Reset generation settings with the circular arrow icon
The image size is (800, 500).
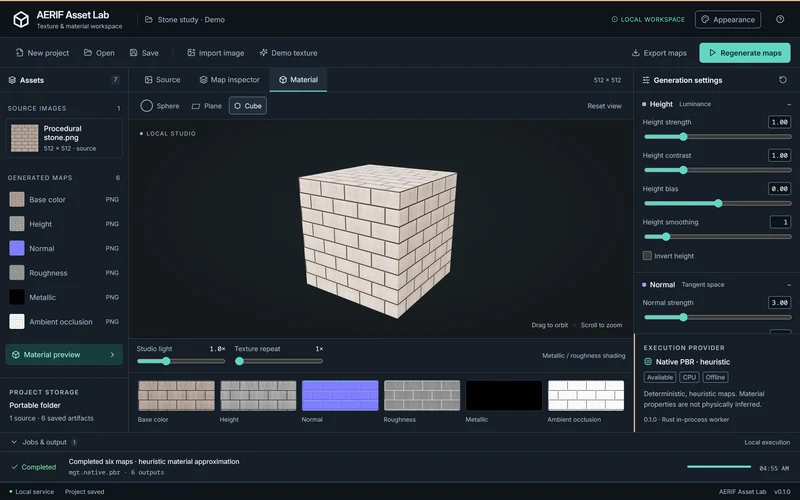783,80
